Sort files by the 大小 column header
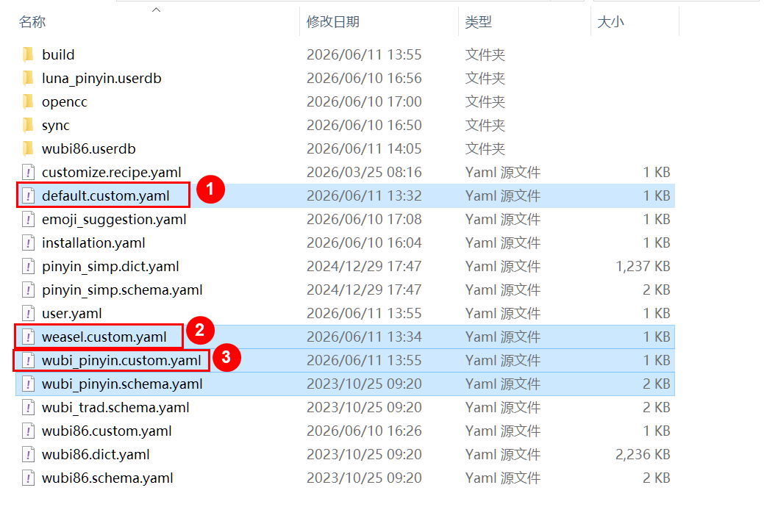764x532 pixels. pos(610,22)
